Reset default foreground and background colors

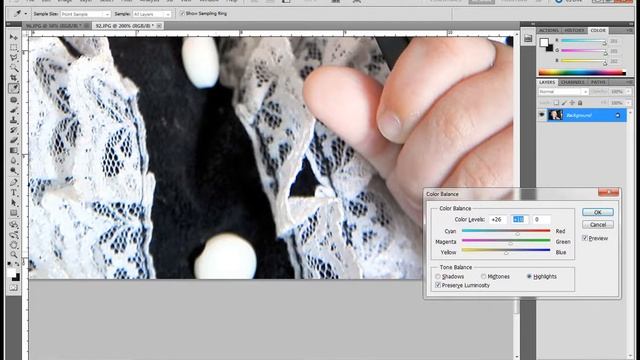(x=10, y=264)
